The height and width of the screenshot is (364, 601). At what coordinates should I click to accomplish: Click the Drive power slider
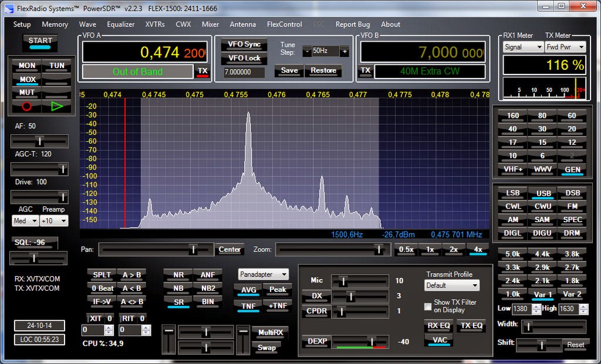pyautogui.click(x=39, y=197)
